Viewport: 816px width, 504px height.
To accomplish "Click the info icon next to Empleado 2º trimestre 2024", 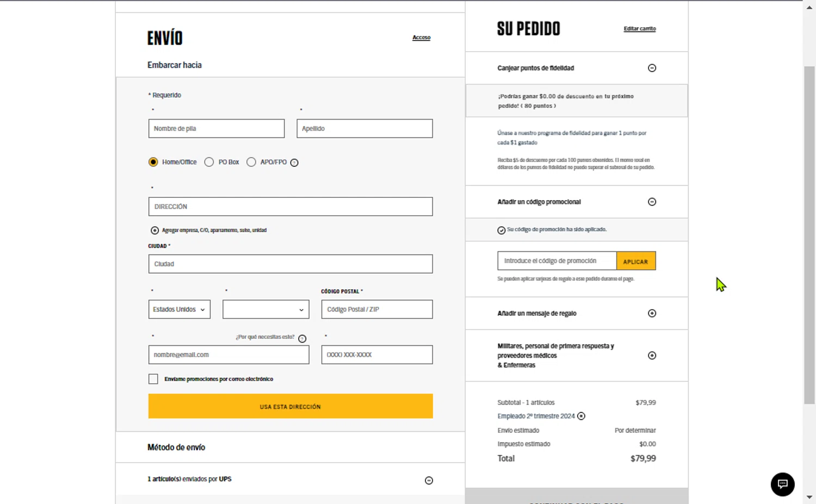I will pyautogui.click(x=581, y=416).
